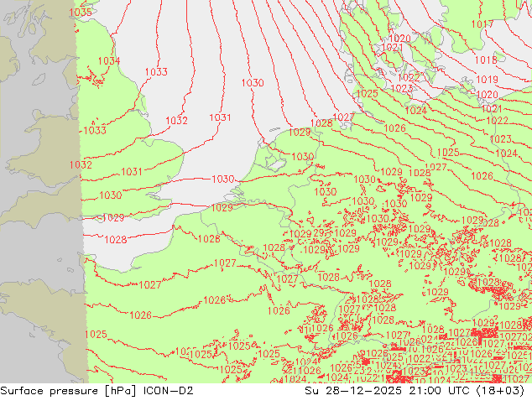Click the "(18+03)" forecast step text
This screenshot has height=411, width=532.
click(x=500, y=391)
